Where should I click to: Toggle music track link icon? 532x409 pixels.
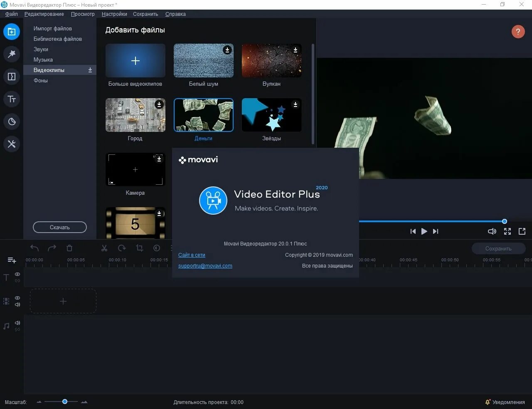point(17,330)
